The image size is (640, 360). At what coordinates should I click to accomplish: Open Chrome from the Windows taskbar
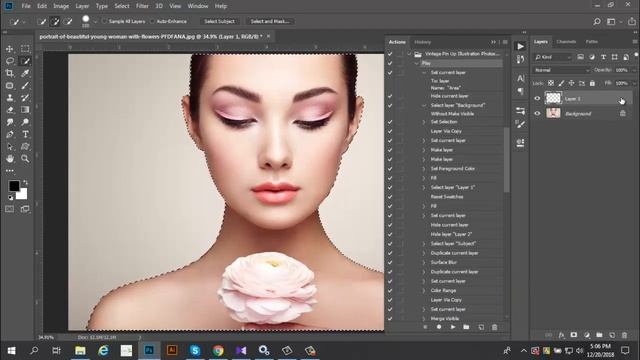218,350
